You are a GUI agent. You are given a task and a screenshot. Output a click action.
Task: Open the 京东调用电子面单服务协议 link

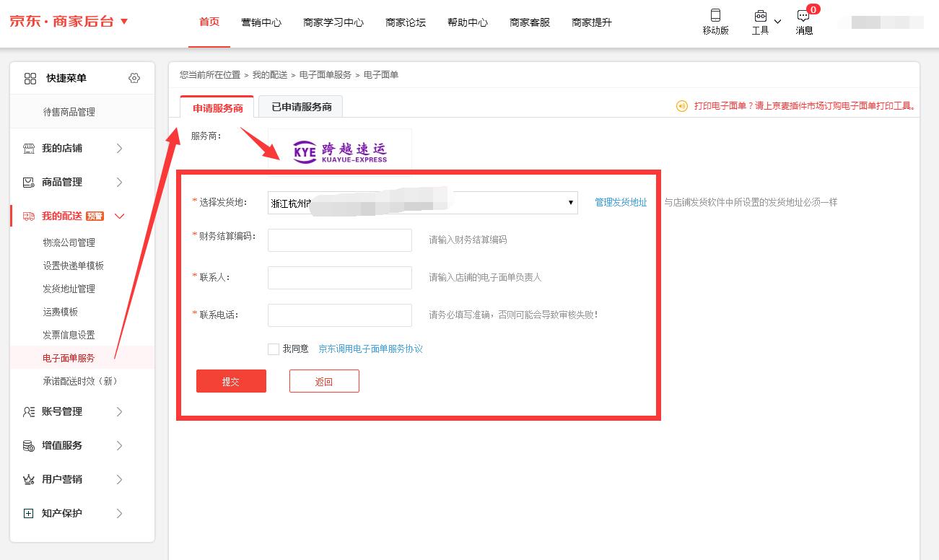(370, 349)
